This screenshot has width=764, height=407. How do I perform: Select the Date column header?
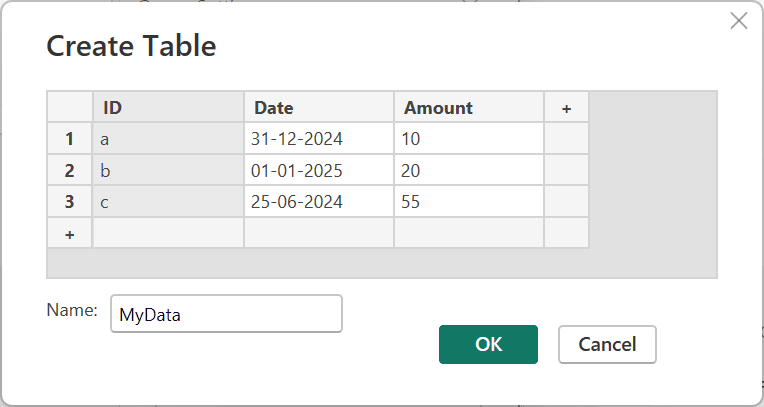click(318, 108)
